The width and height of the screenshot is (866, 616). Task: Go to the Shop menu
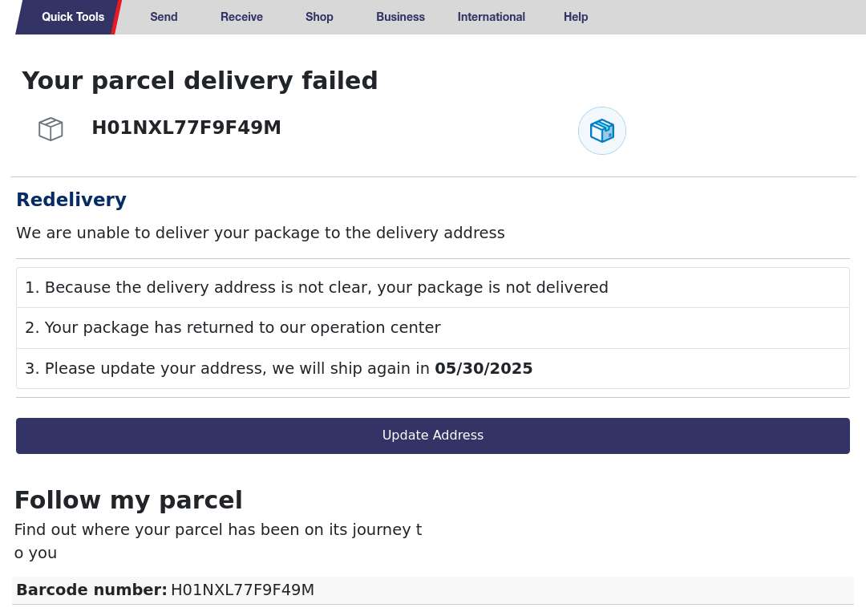point(319,17)
